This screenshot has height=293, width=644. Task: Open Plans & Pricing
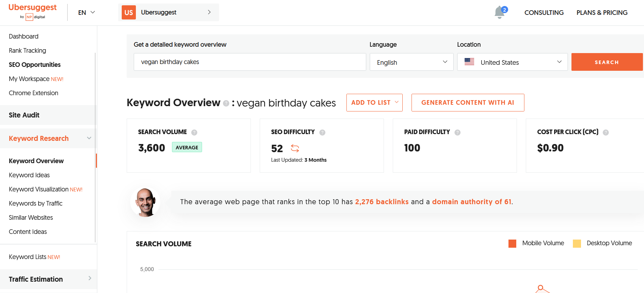pyautogui.click(x=602, y=13)
